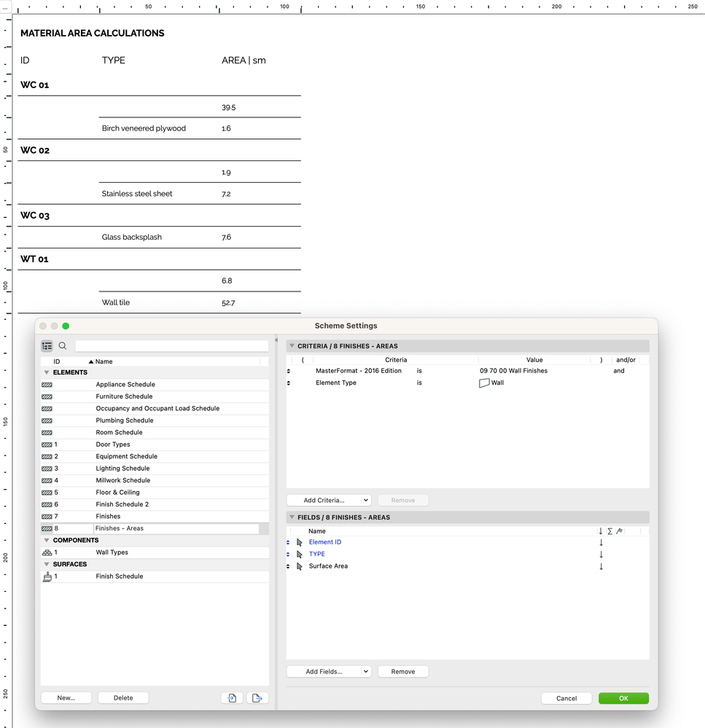Focus the scheme search field

click(x=172, y=346)
